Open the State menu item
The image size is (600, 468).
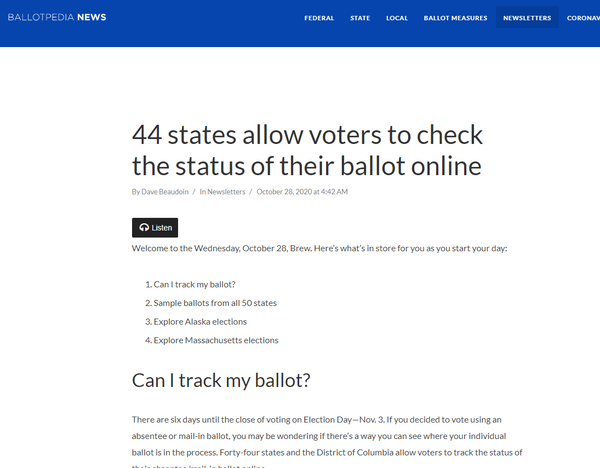tap(360, 18)
